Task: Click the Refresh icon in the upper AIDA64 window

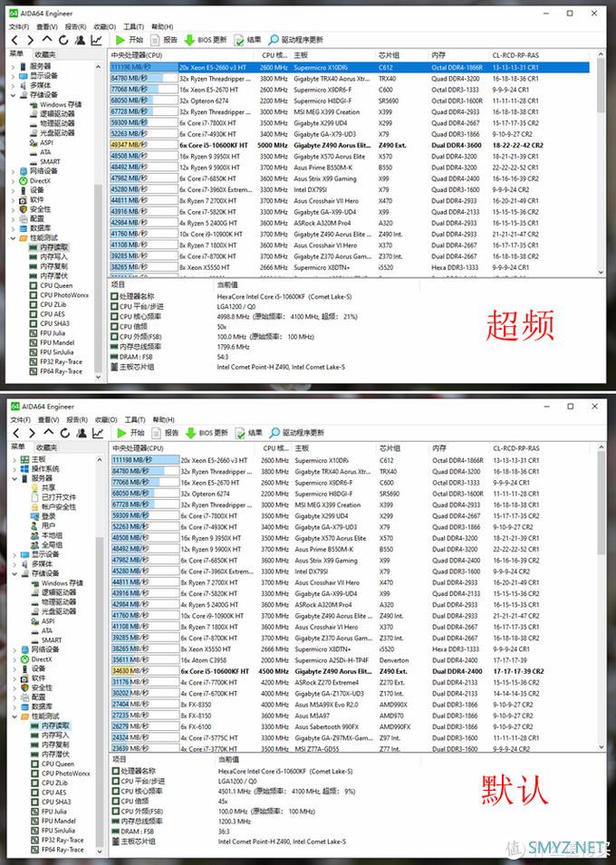Action: click(x=63, y=40)
